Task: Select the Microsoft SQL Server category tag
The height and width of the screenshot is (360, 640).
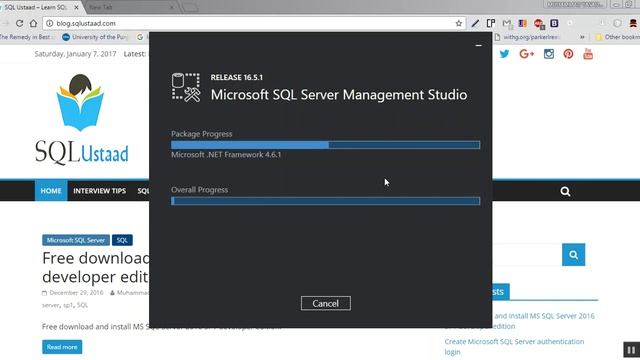Action: click(x=76, y=240)
